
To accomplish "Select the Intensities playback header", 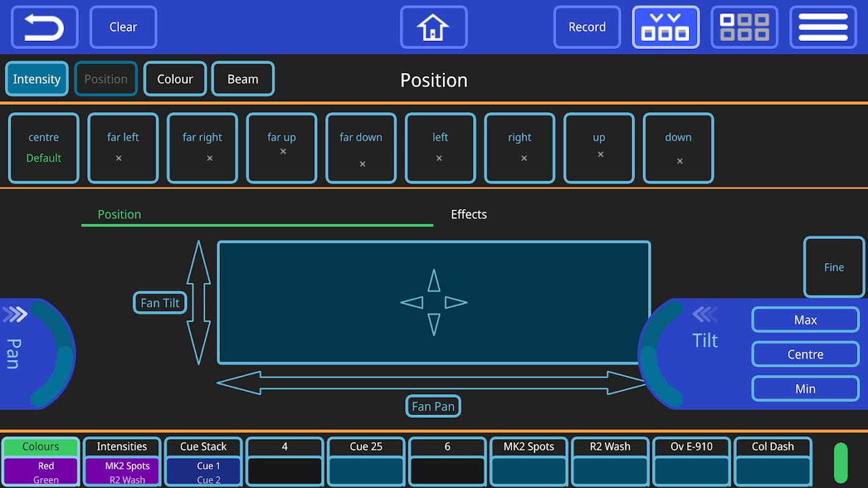I will (x=122, y=447).
